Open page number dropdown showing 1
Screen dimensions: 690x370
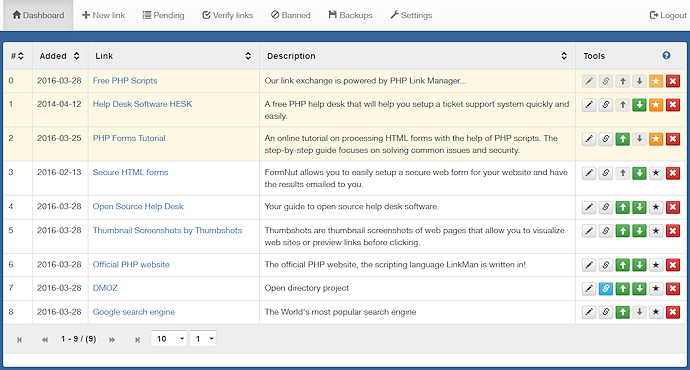click(203, 339)
